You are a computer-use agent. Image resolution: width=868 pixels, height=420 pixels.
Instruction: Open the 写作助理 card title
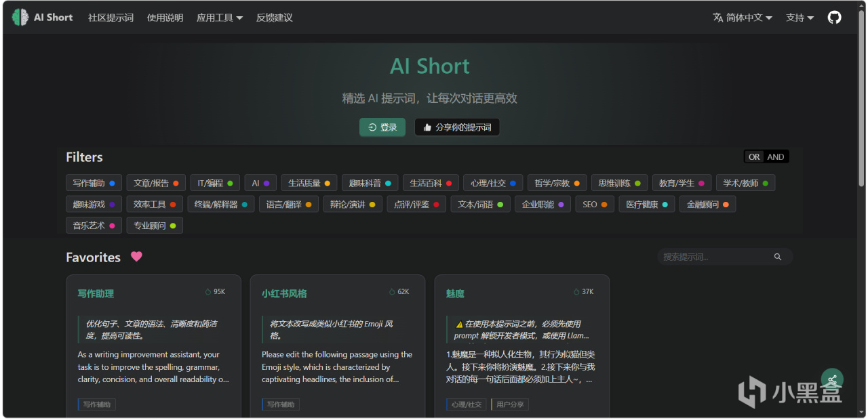96,293
